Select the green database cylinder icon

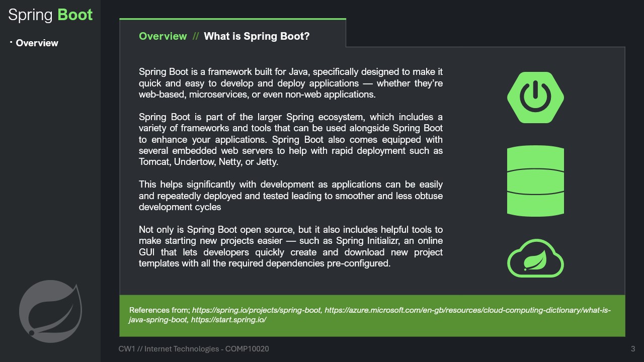[x=535, y=180]
